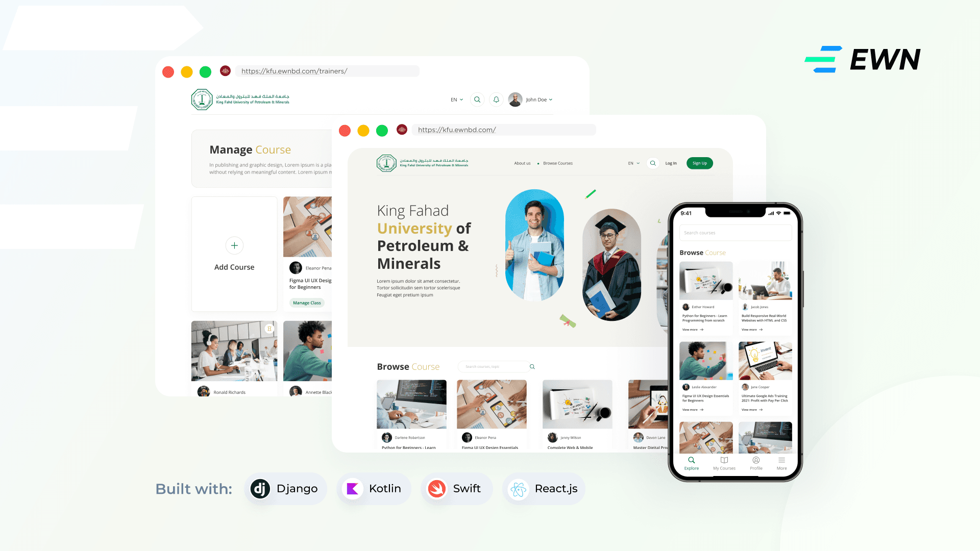
Task: Click the Sign Up button
Action: click(700, 163)
